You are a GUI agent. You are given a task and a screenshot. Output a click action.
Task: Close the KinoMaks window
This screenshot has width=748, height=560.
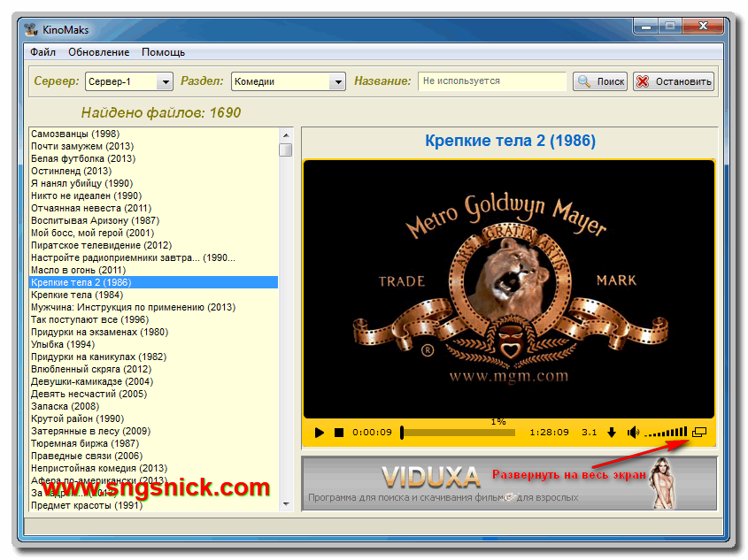[703, 27]
